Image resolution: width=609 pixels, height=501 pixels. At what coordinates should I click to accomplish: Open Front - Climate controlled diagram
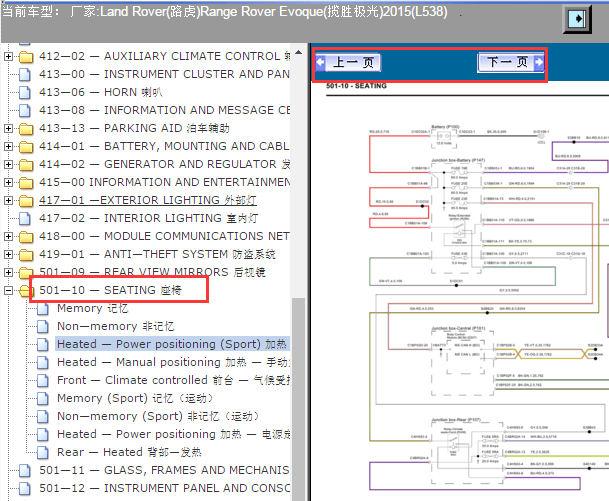tap(173, 380)
